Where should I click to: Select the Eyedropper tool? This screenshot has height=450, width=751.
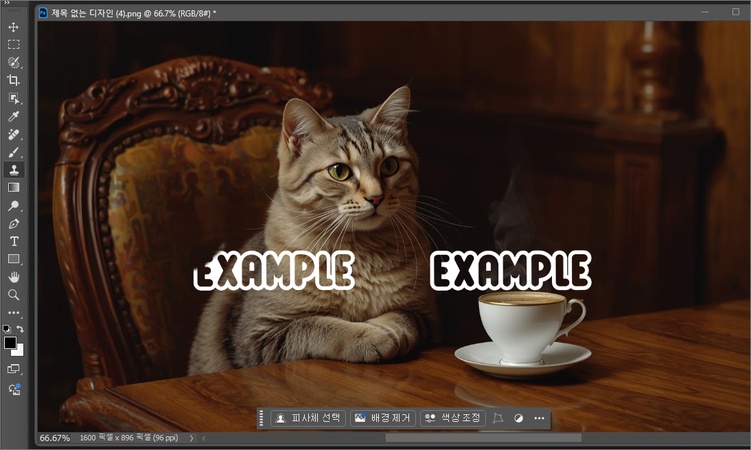pyautogui.click(x=14, y=116)
